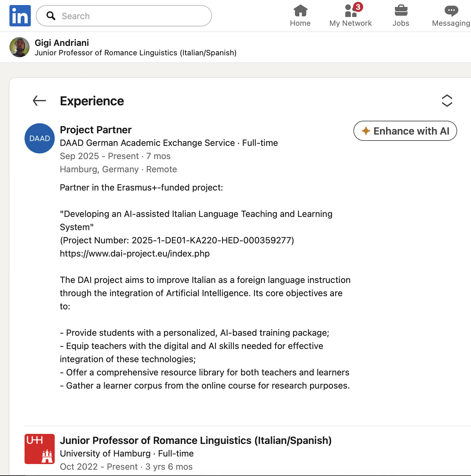Click the DAAD company logo
This screenshot has height=476, width=471.
40,138
